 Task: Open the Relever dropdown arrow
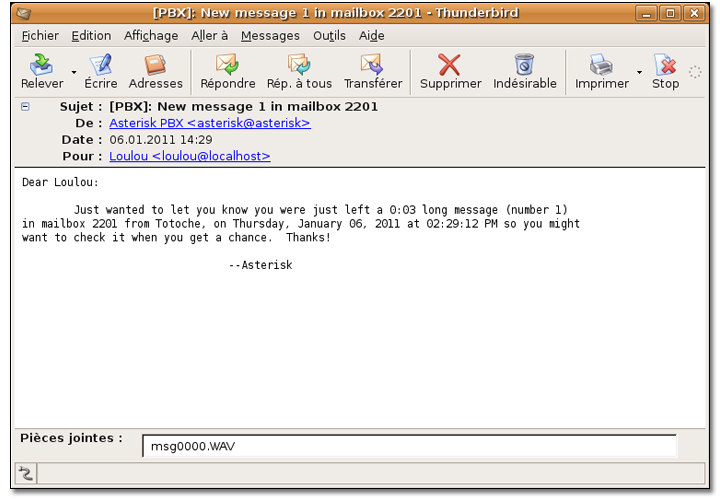74,72
